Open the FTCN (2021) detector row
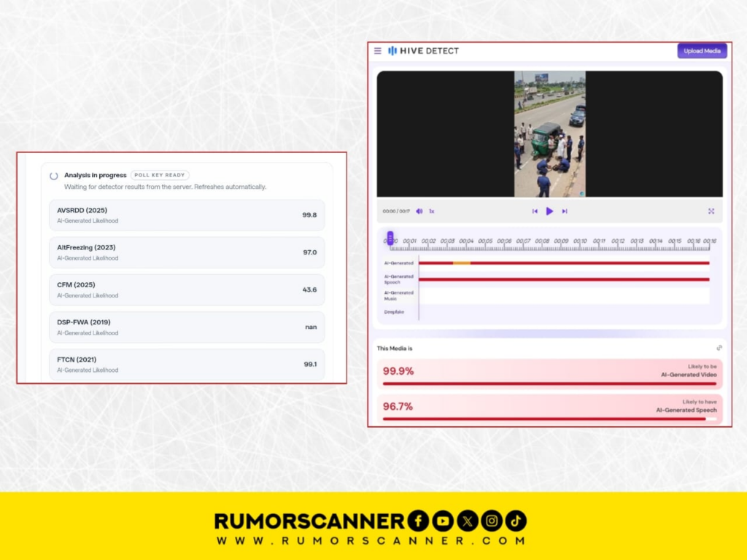 (187, 365)
